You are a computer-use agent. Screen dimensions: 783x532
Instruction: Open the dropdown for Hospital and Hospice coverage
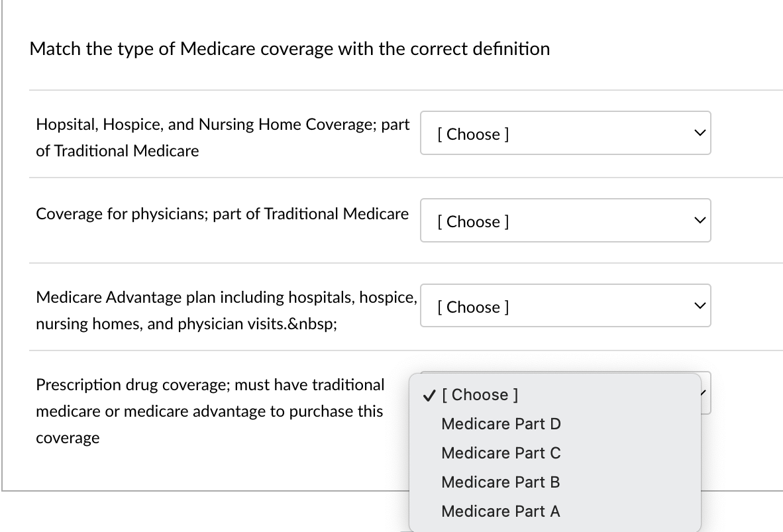[x=565, y=133]
